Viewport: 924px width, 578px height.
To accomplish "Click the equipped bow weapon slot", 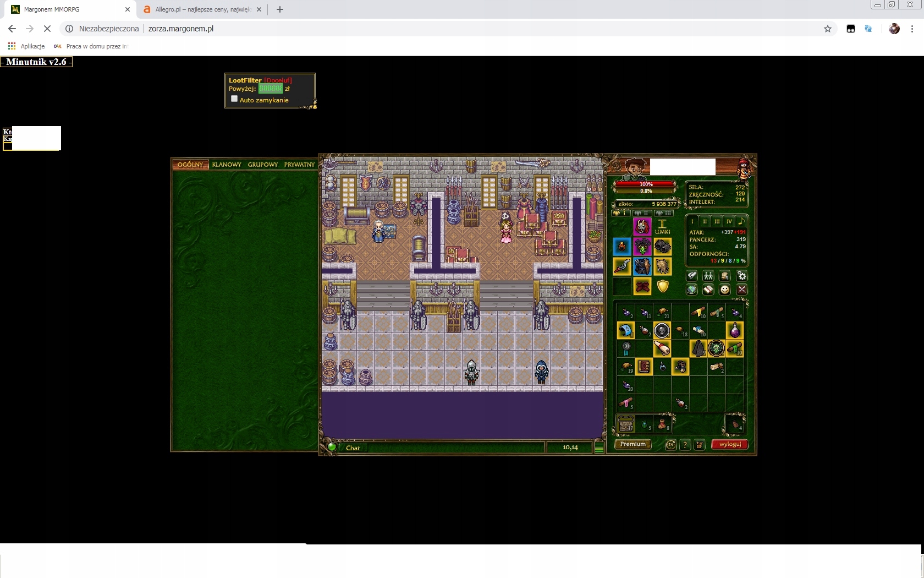I will coord(622,266).
